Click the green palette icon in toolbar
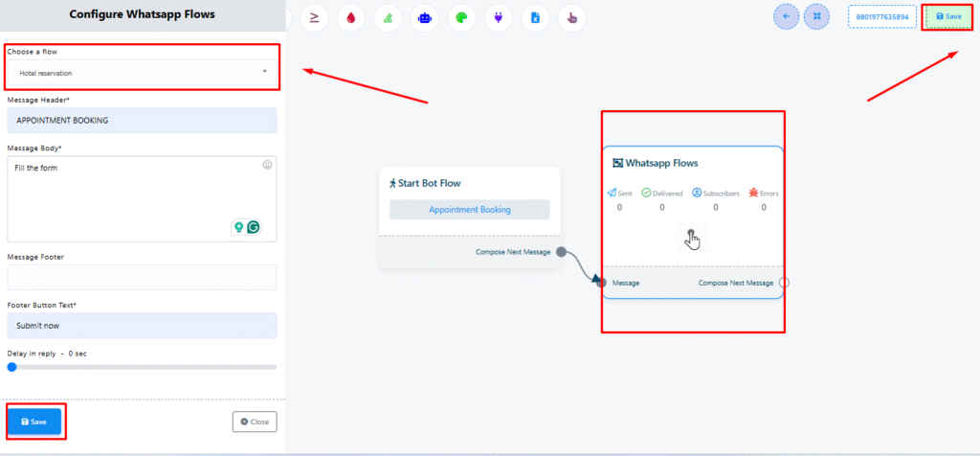The width and height of the screenshot is (980, 456). pyautogui.click(x=461, y=18)
